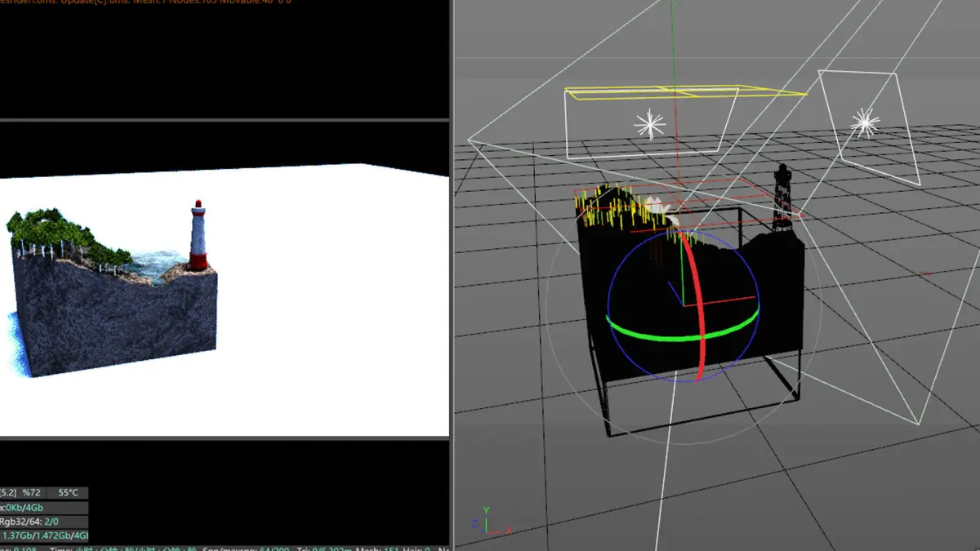Viewport: 980px width, 551px height.
Task: Click the orange update log line at the top
Action: tap(145, 2)
